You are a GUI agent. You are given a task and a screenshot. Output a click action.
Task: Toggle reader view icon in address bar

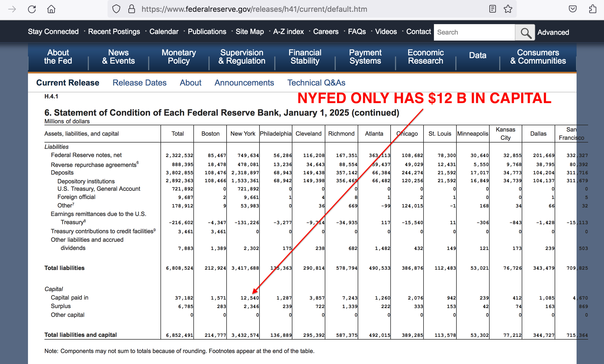pyautogui.click(x=492, y=9)
